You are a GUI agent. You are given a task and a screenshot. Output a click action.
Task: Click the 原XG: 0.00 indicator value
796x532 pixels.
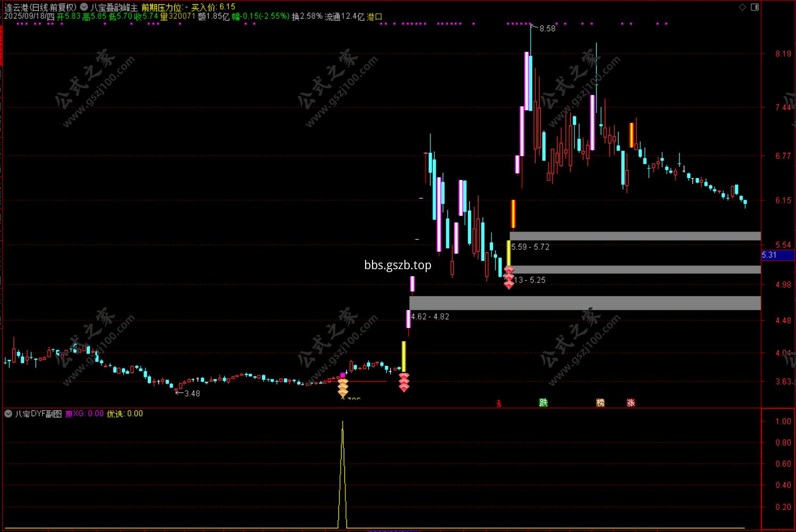84,414
